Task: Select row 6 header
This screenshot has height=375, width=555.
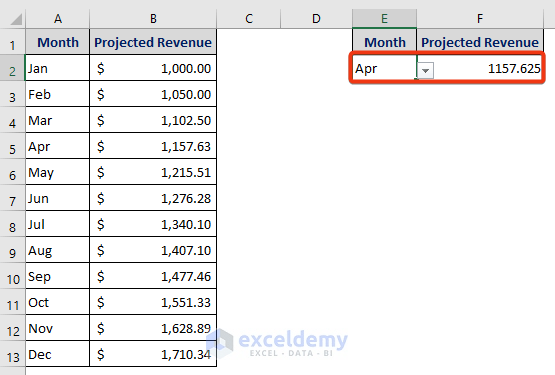Action: (12, 172)
